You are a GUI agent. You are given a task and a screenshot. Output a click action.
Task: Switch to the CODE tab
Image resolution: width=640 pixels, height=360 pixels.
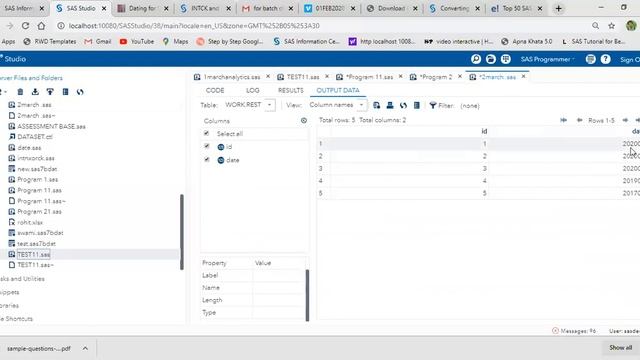(215, 90)
